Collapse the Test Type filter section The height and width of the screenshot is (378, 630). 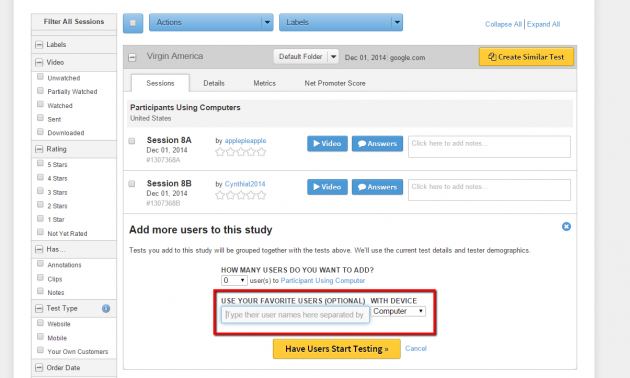click(x=39, y=309)
